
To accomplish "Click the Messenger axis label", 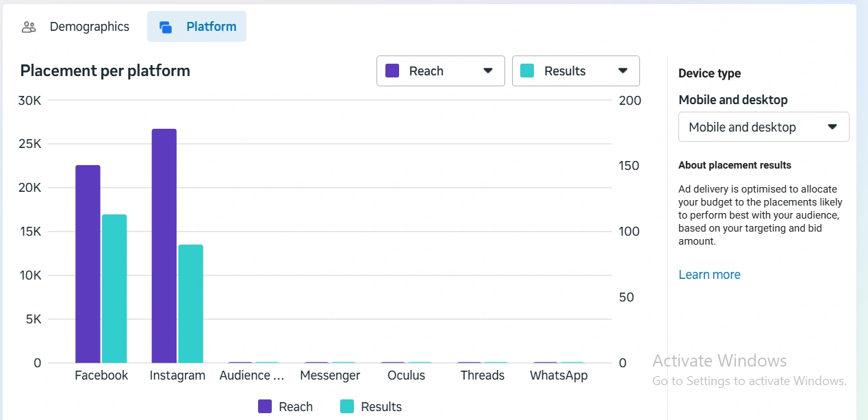I will [x=330, y=375].
